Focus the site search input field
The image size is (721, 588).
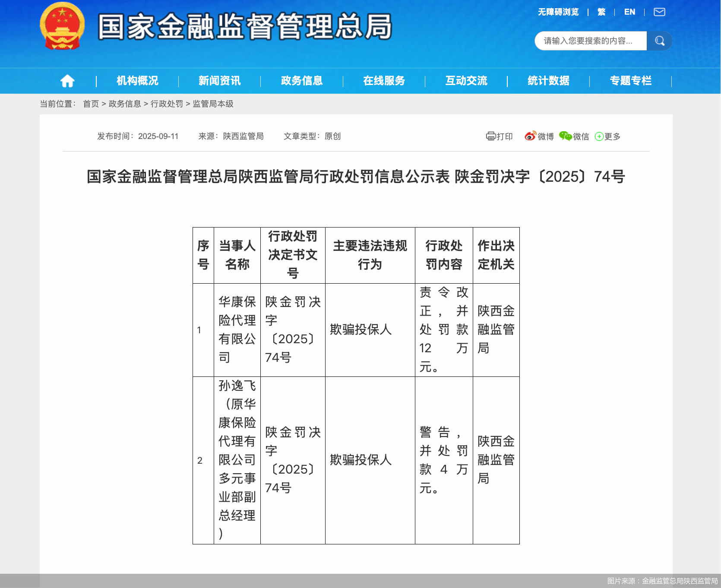[591, 41]
